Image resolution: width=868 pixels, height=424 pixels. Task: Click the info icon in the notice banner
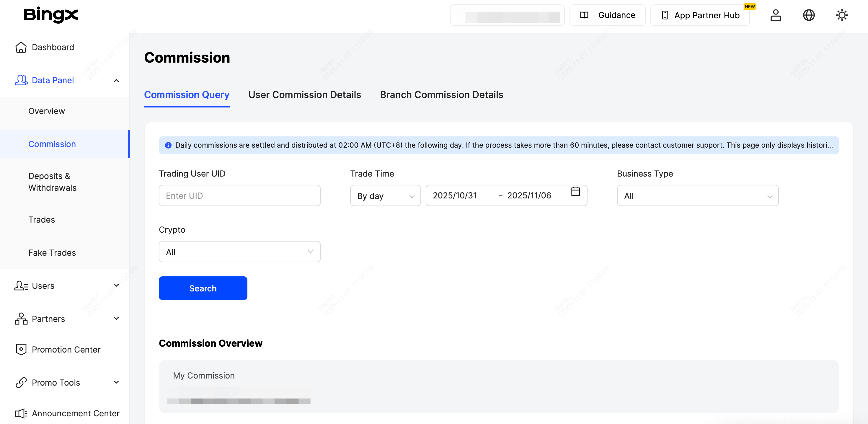(x=168, y=145)
